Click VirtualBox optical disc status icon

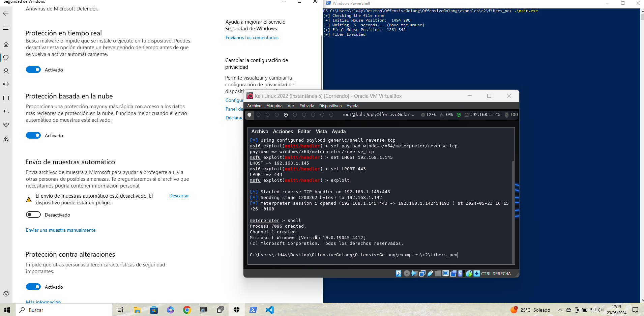(407, 274)
